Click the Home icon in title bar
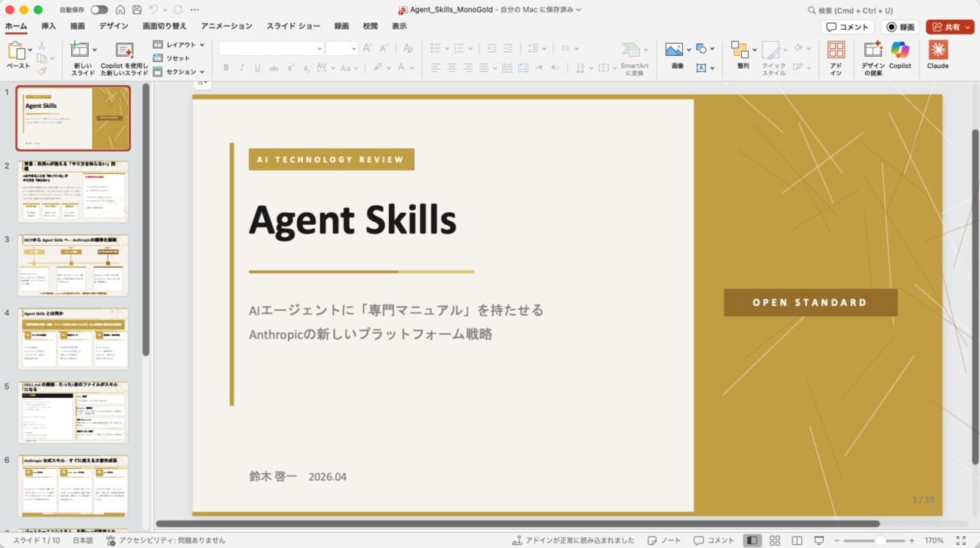 point(119,10)
